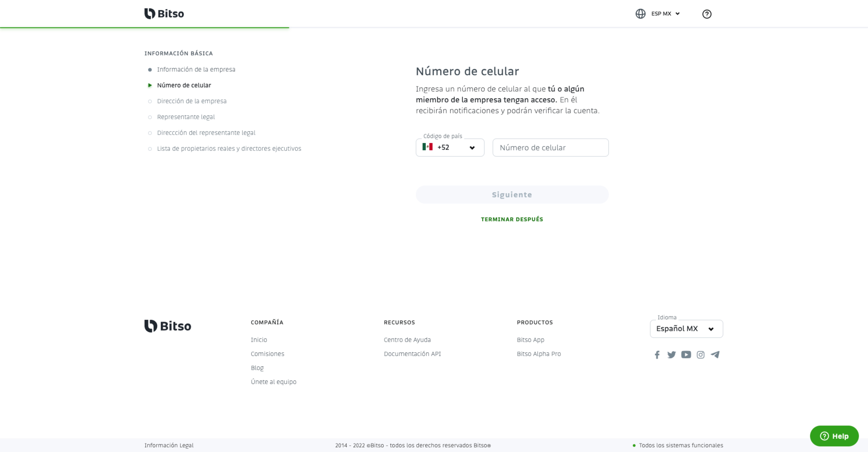Open the ESP MX language dropdown
The width and height of the screenshot is (868, 452).
pos(665,13)
